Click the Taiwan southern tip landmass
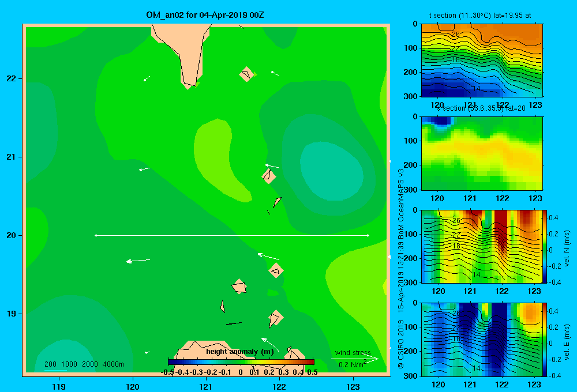This screenshot has height=392, width=577. pyautogui.click(x=186, y=51)
